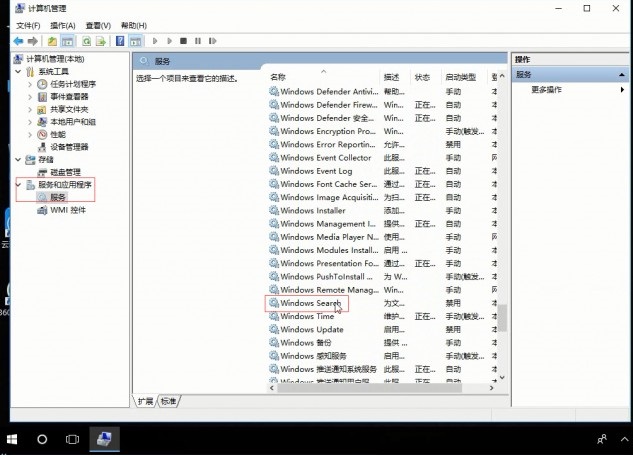Image resolution: width=633 pixels, height=457 pixels.
Task: Expand 共享文件夹 chevron
Action: pyautogui.click(x=30, y=109)
